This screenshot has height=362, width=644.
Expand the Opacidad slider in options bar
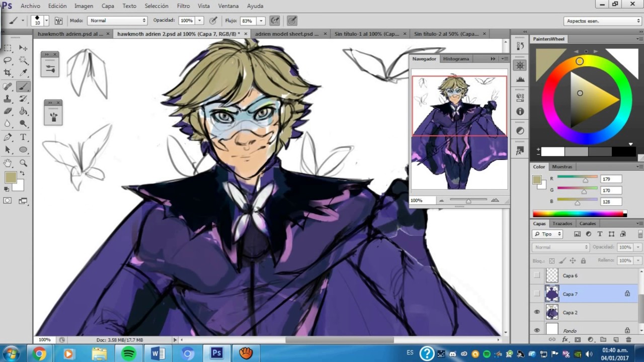point(200,21)
